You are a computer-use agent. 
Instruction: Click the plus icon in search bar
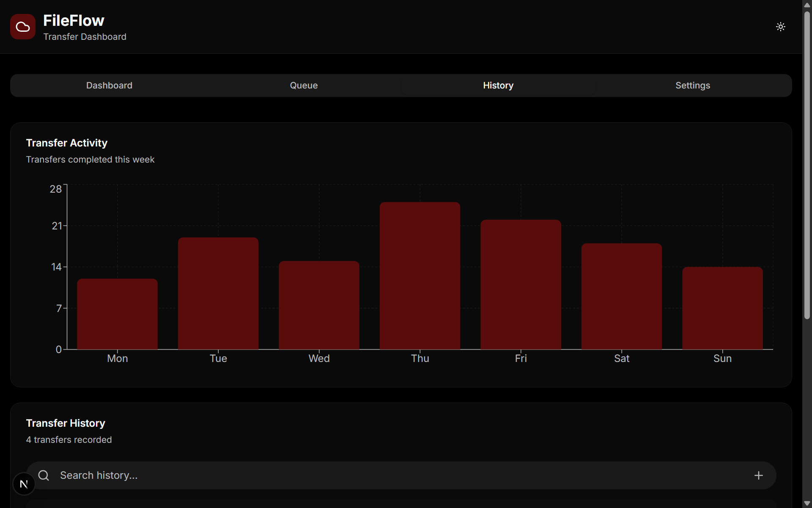(758, 475)
